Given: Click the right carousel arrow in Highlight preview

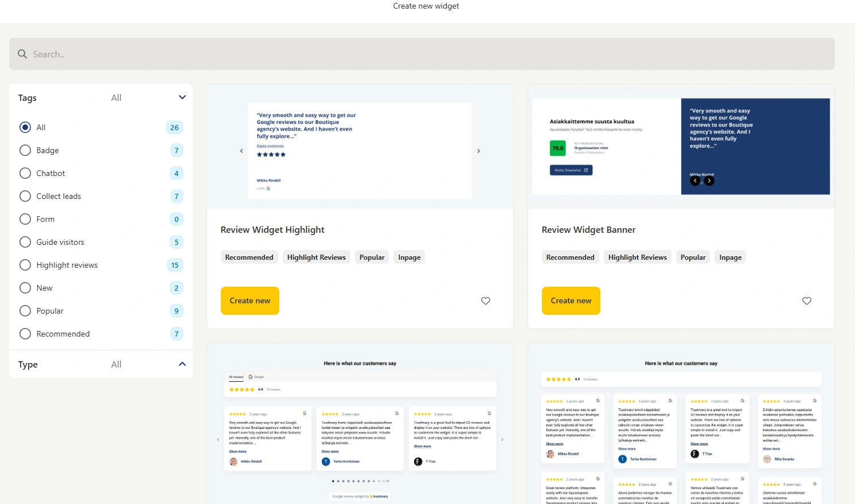Looking at the screenshot, I should tap(479, 151).
